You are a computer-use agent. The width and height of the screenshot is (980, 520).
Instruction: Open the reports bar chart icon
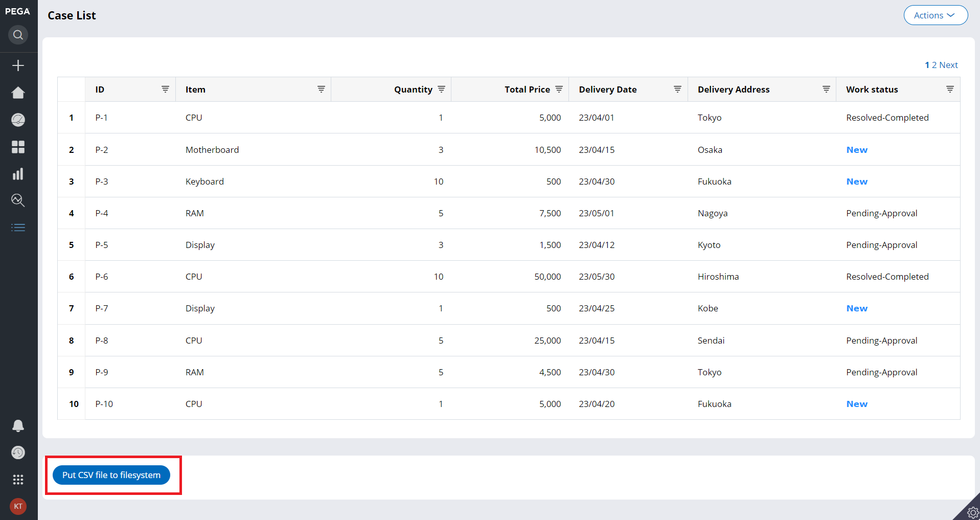pos(18,174)
